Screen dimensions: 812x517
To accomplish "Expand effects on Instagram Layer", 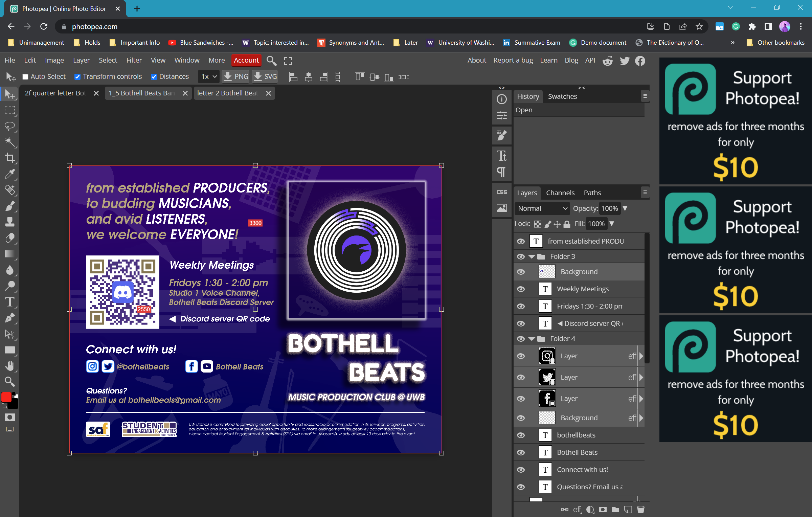I will tap(641, 356).
